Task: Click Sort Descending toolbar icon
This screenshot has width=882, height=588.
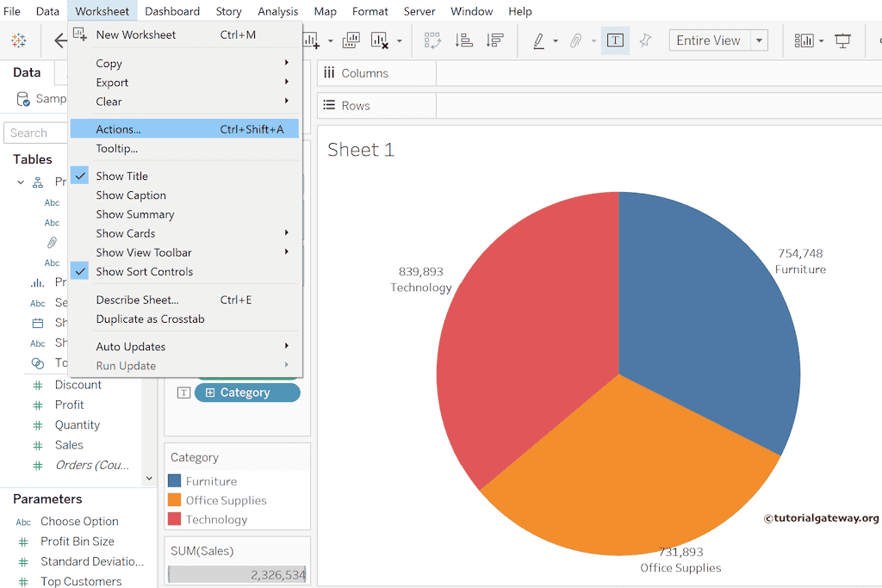Action: point(494,40)
